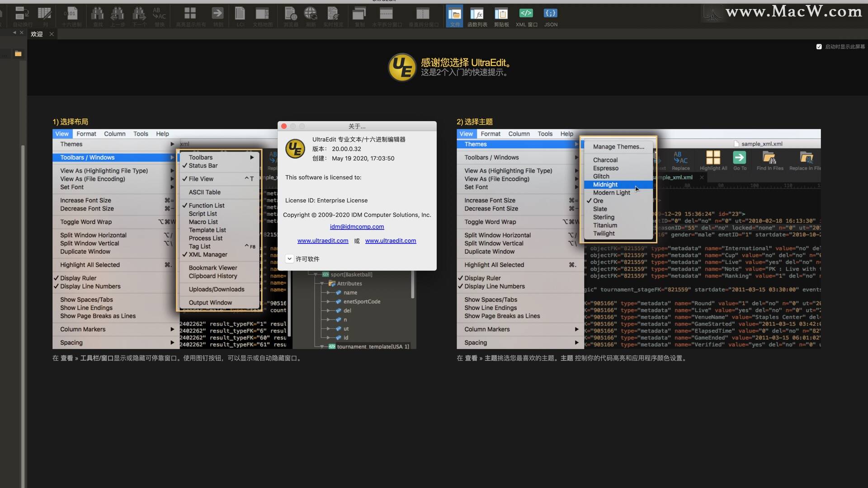This screenshot has width=868, height=488.
Task: Close the 欢迎 tab with its X
Action: pyautogui.click(x=52, y=34)
